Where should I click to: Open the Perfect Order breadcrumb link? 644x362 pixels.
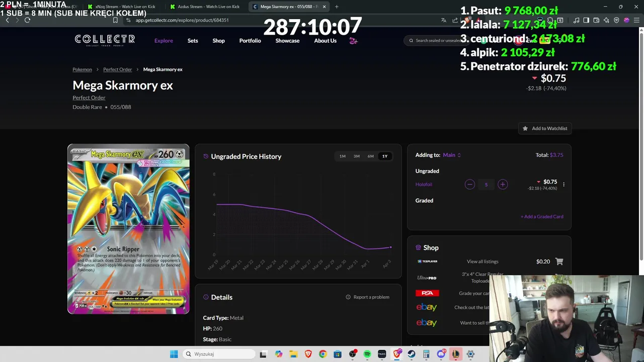(x=117, y=69)
